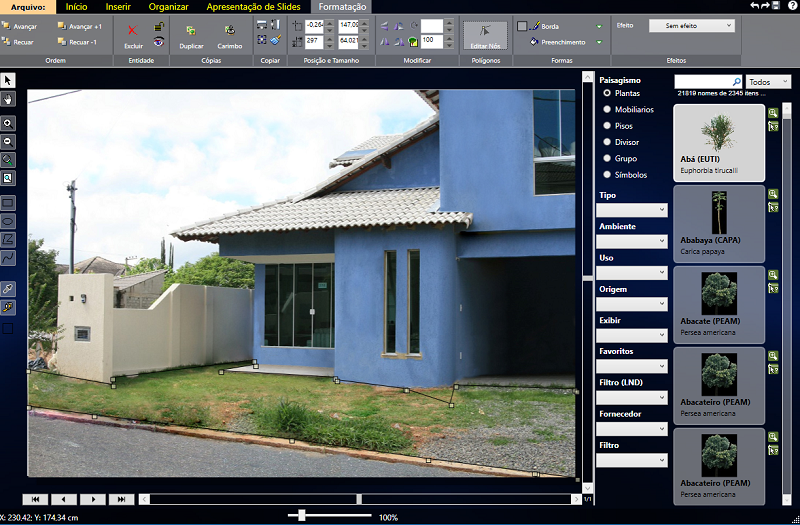This screenshot has height=525, width=800.
Task: Expand the Tipo filter dropdown
Action: [x=632, y=211]
